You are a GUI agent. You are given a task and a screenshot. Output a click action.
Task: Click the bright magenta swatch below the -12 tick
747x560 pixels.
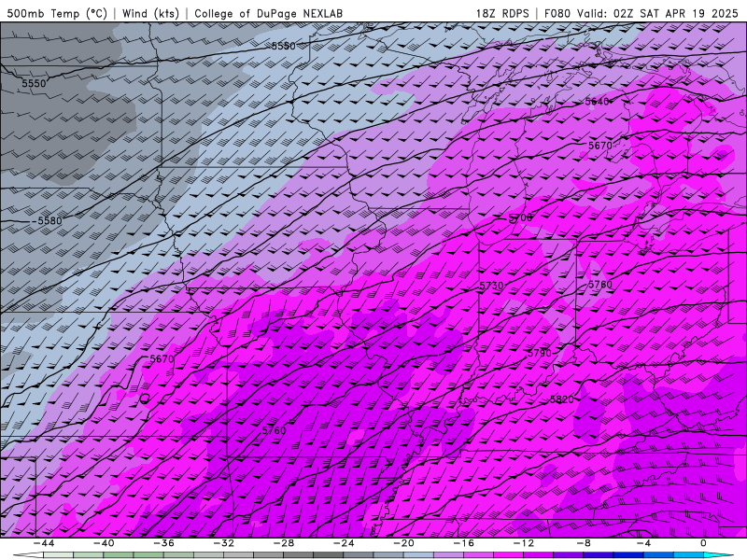(x=509, y=555)
